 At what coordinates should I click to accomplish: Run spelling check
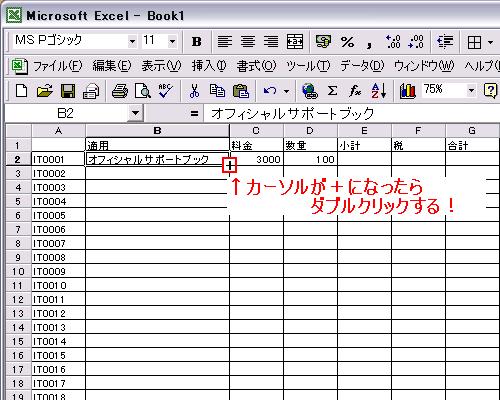(x=166, y=91)
